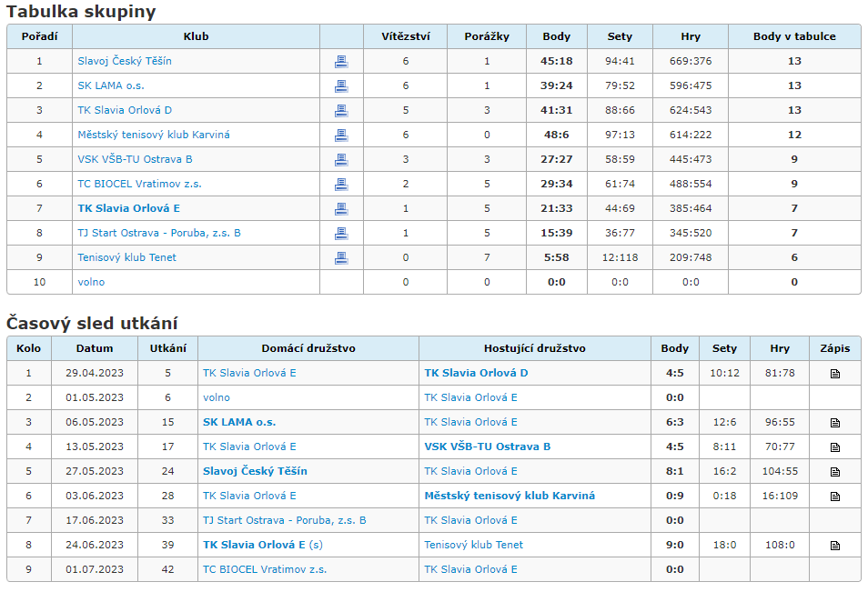Click print icon for Městský tenisový klub Karviná

point(341,135)
